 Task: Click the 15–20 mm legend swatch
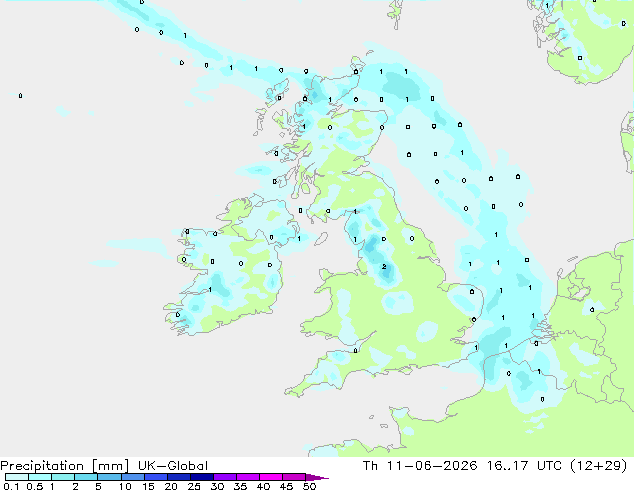tap(156, 477)
